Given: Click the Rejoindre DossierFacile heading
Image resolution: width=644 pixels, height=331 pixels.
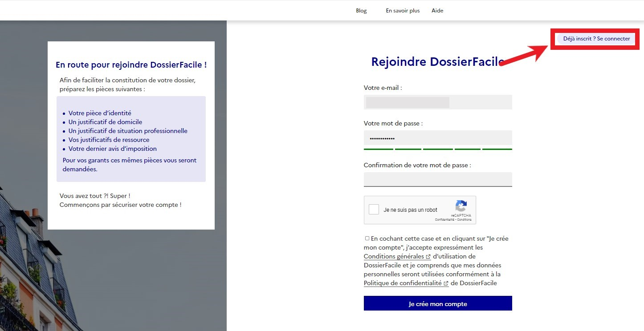Looking at the screenshot, I should 438,62.
